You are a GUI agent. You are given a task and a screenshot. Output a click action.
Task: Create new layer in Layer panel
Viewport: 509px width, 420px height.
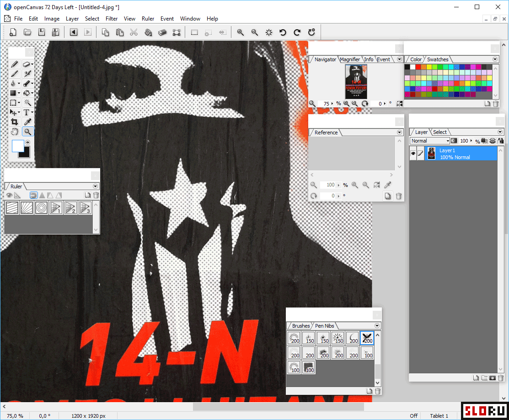[x=476, y=378]
